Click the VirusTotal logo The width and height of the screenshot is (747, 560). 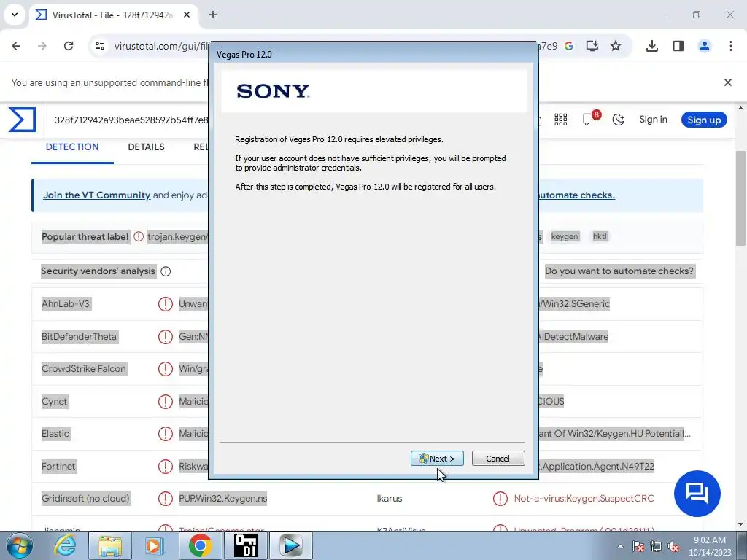pos(22,120)
